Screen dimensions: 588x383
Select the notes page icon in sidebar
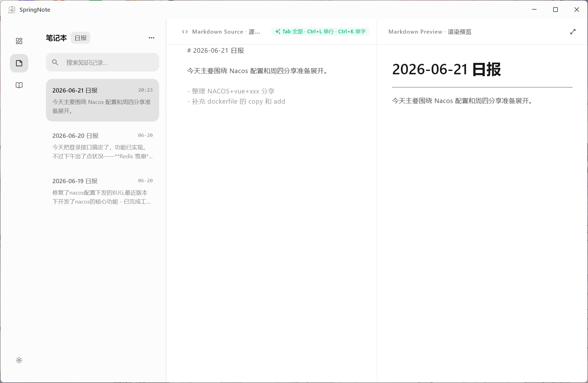point(19,63)
